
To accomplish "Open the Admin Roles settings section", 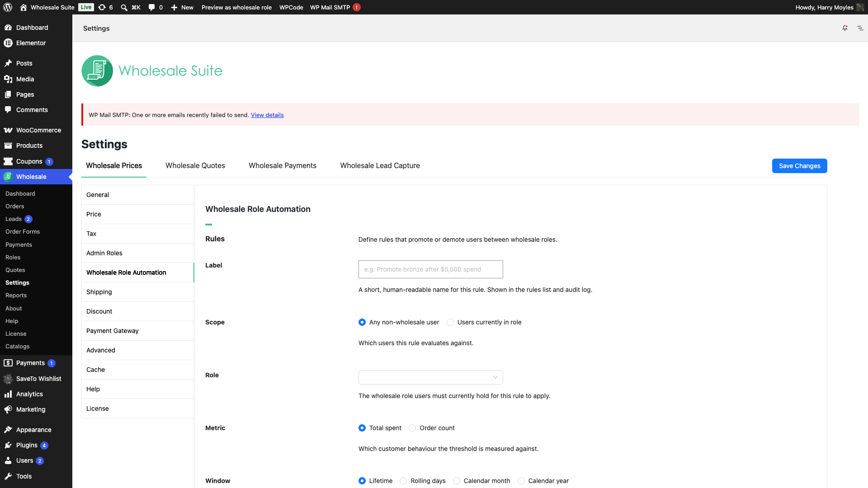I will click(137, 253).
